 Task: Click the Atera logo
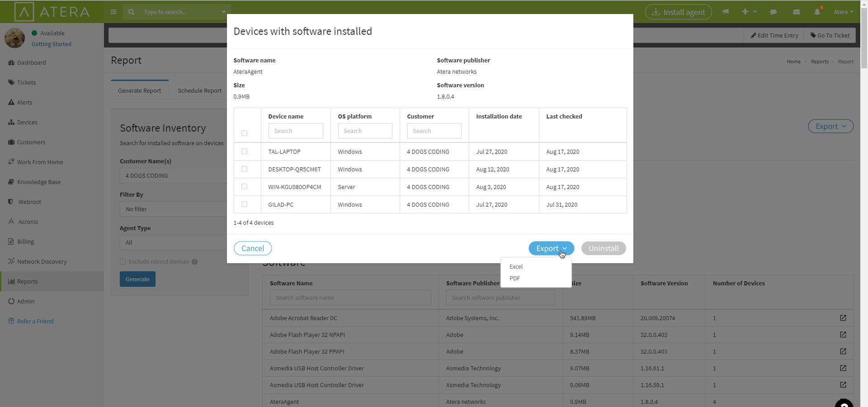coord(52,12)
